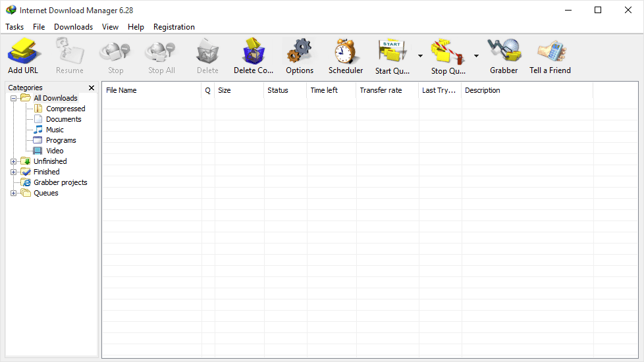Screen dimensions: 644x362
Task: Click the Queues folder icon
Action: pos(26,192)
